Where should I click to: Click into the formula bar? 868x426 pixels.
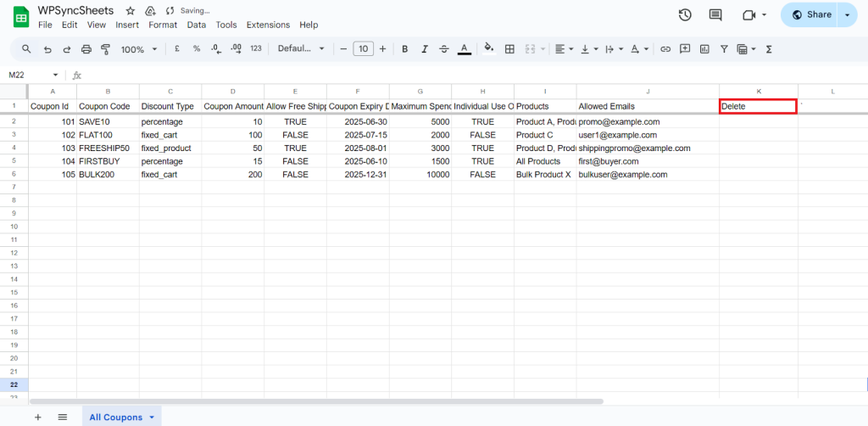(x=476, y=76)
